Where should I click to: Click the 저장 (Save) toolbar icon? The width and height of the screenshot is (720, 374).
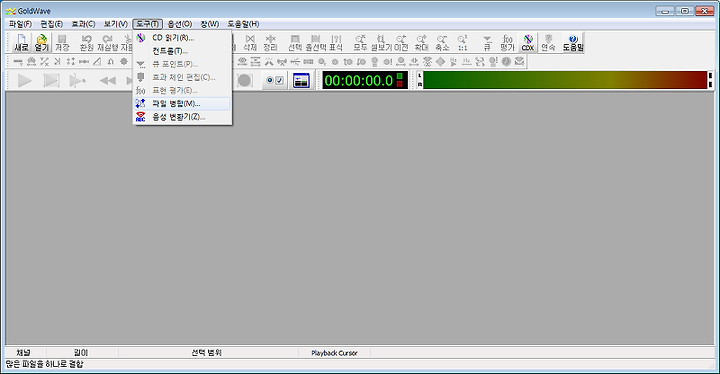click(62, 42)
